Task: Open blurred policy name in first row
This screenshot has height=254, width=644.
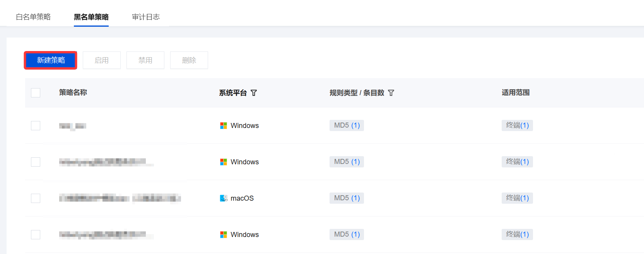Action: [x=73, y=126]
